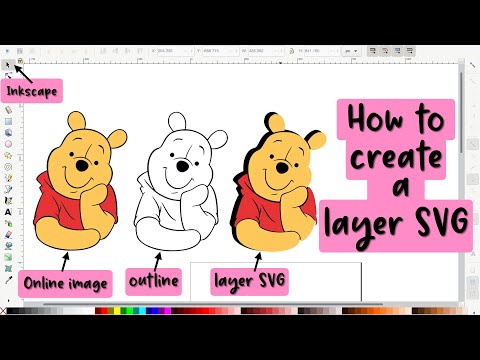
Task: Select the Rectangle tool
Action: point(8,121)
